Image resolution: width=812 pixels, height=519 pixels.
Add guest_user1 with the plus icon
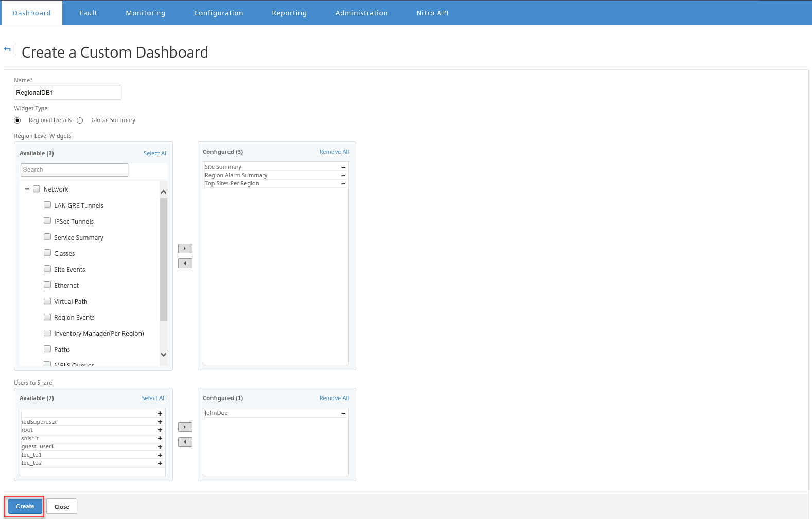click(160, 447)
